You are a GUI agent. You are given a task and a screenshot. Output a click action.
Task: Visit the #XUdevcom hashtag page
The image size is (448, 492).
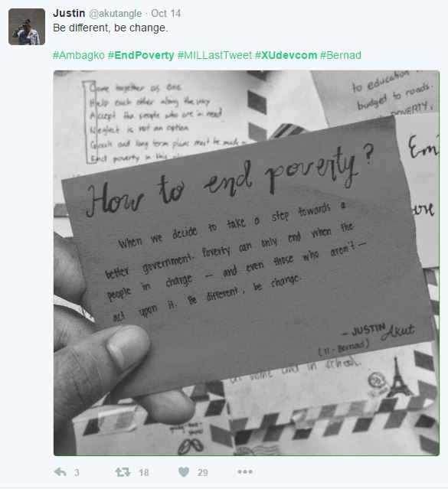tap(286, 55)
